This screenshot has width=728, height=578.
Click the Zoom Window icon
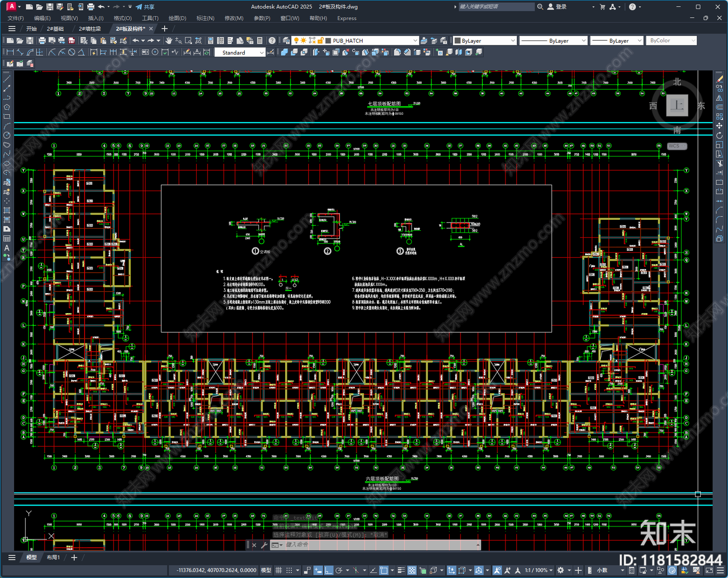(188, 41)
